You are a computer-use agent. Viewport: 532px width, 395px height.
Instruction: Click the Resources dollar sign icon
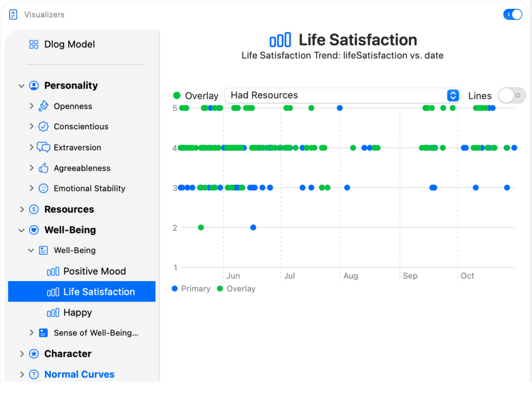coord(34,209)
